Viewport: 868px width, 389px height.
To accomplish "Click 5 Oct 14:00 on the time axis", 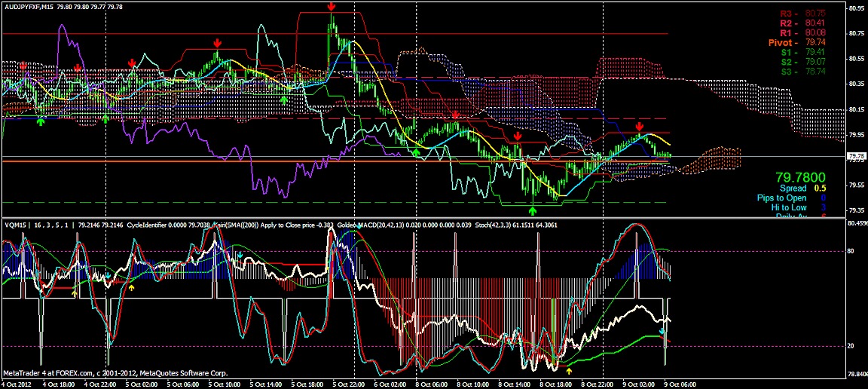I will (267, 384).
